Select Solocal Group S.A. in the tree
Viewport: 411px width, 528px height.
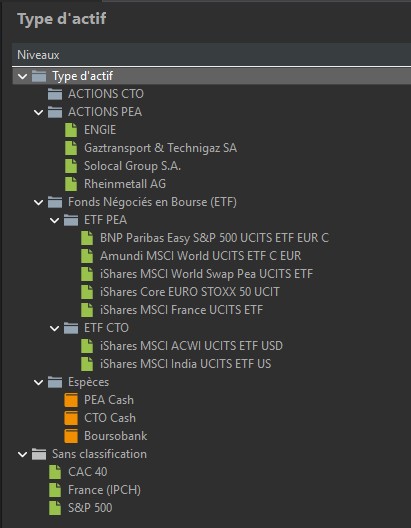tap(133, 166)
